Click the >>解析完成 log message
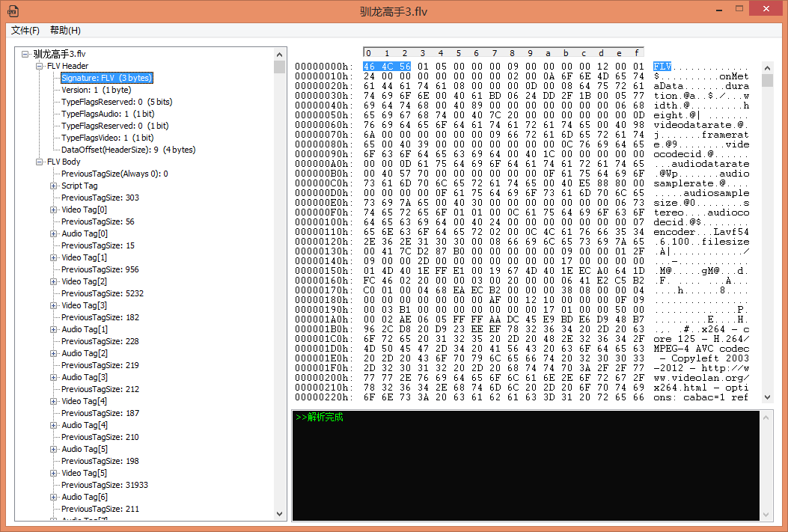The height and width of the screenshot is (532, 788). [320, 417]
